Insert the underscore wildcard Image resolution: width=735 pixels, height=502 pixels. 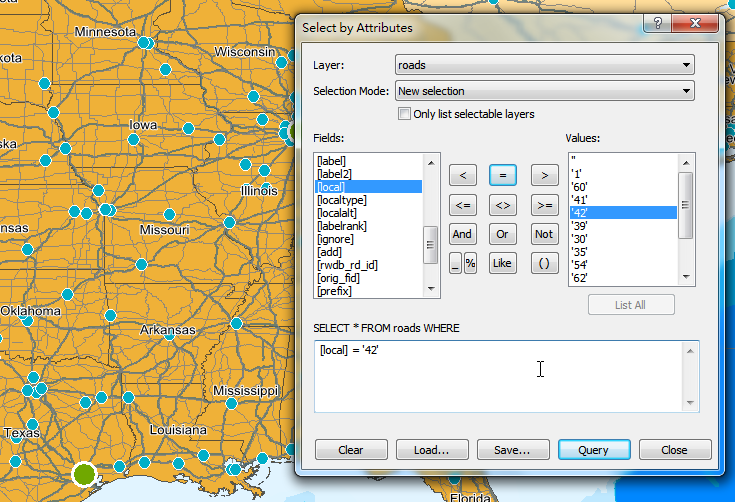point(455,263)
